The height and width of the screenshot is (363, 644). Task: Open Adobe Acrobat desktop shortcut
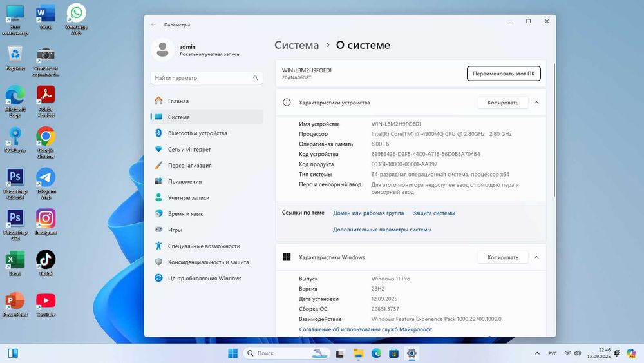(46, 101)
